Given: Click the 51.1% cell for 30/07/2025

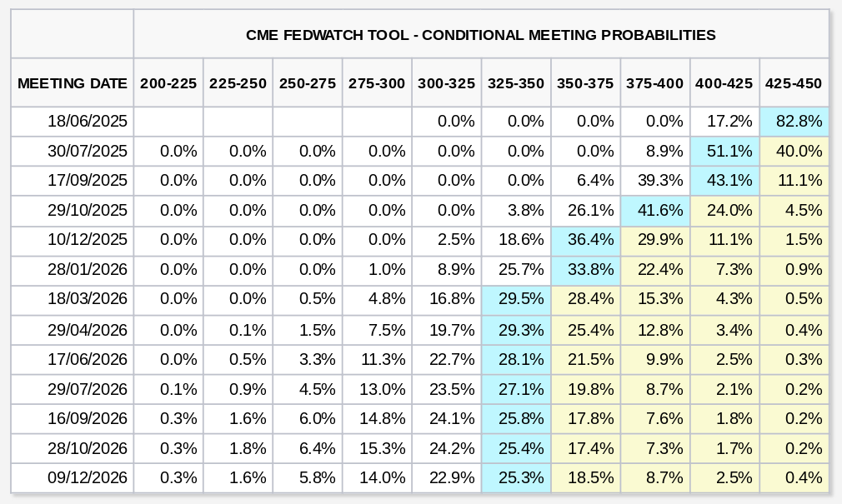Looking at the screenshot, I should tap(724, 152).
